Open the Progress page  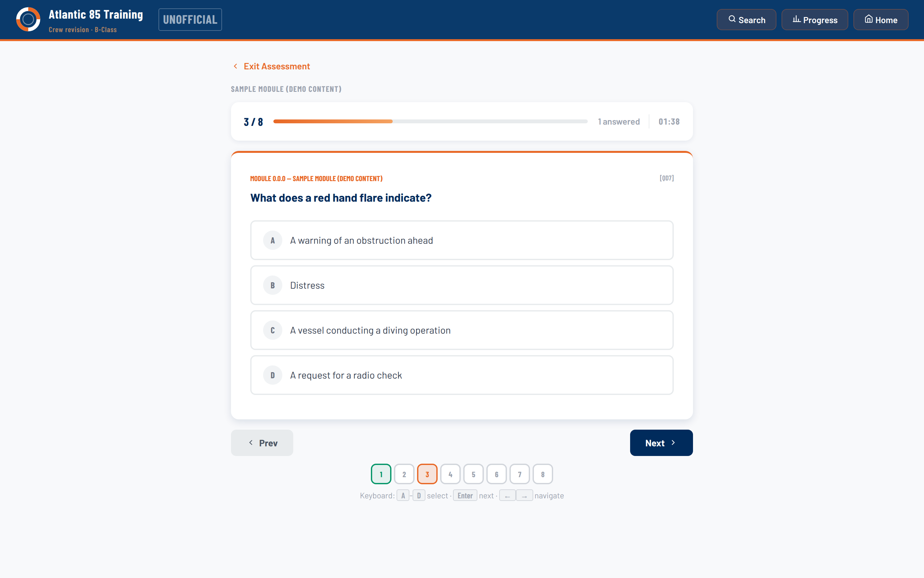(x=814, y=20)
